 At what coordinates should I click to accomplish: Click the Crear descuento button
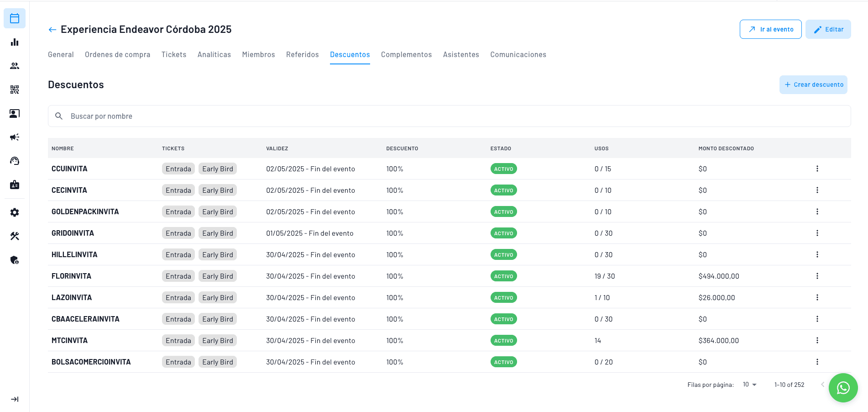pyautogui.click(x=813, y=85)
